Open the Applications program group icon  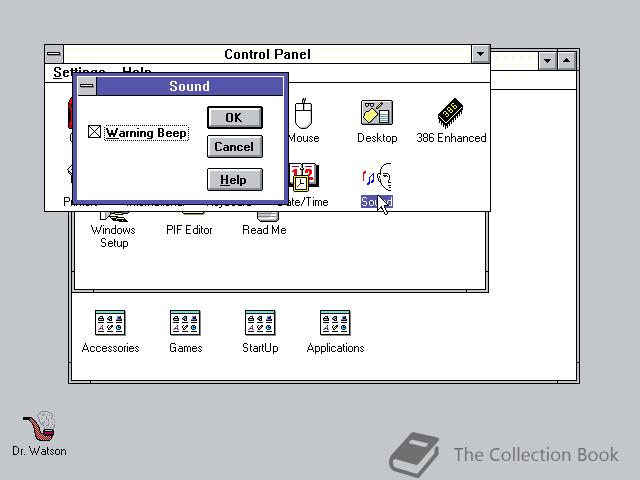coord(336,322)
